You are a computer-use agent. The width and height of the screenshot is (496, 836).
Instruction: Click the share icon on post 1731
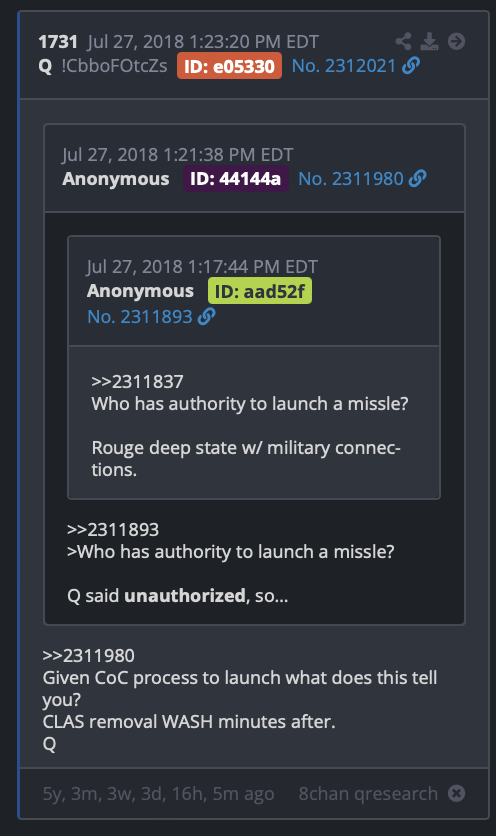pos(403,42)
